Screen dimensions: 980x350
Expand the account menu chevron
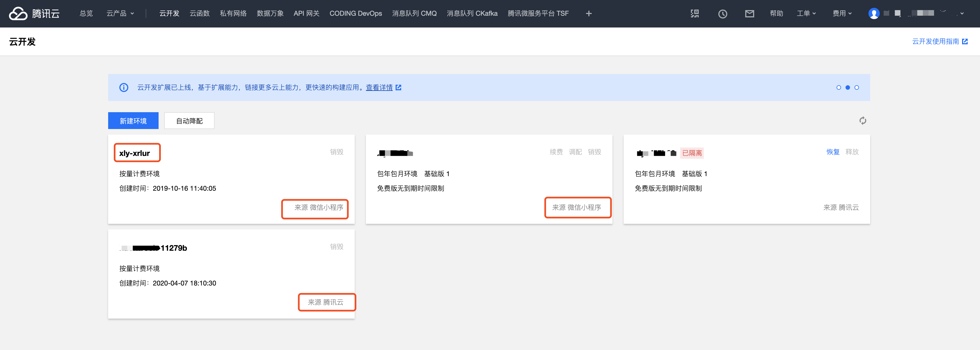(x=962, y=14)
